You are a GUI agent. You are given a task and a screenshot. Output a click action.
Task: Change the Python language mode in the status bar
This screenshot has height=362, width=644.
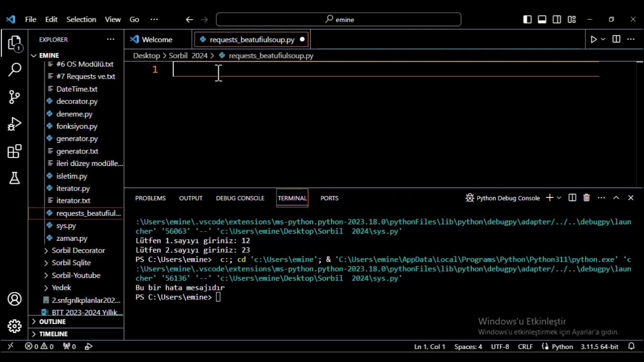[562, 347]
